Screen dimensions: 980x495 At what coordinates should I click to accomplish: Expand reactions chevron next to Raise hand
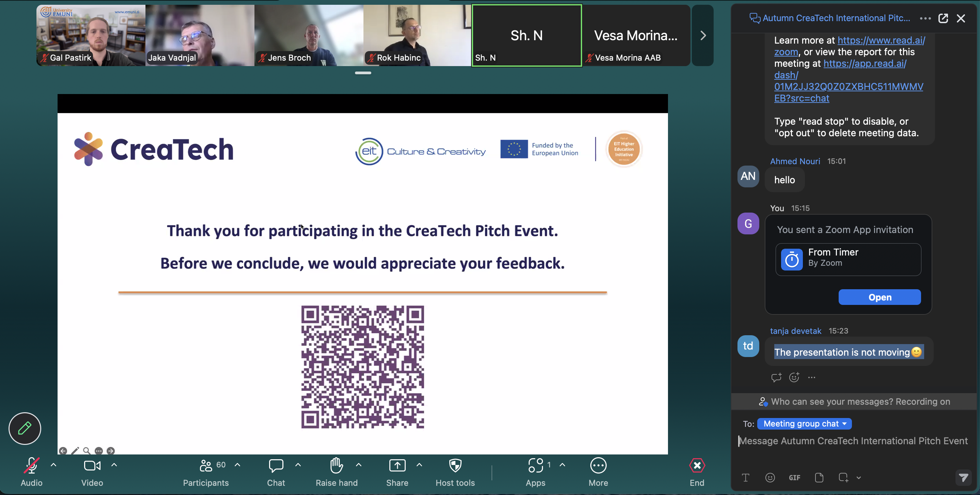359,465
